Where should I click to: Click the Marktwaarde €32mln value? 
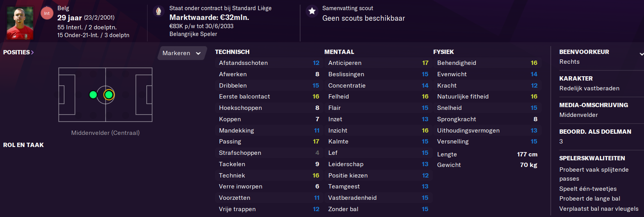click(209, 17)
